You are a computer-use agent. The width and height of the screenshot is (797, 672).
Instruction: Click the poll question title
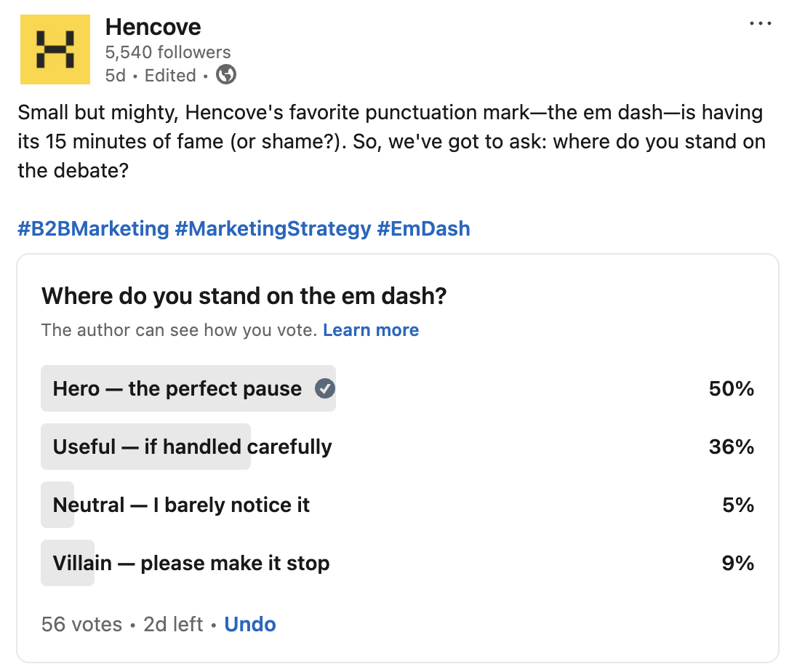pos(244,296)
